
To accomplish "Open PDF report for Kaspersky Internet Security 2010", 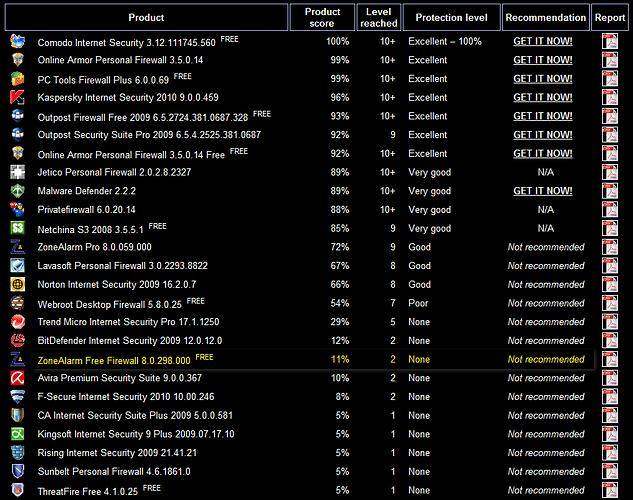I will point(609,98).
